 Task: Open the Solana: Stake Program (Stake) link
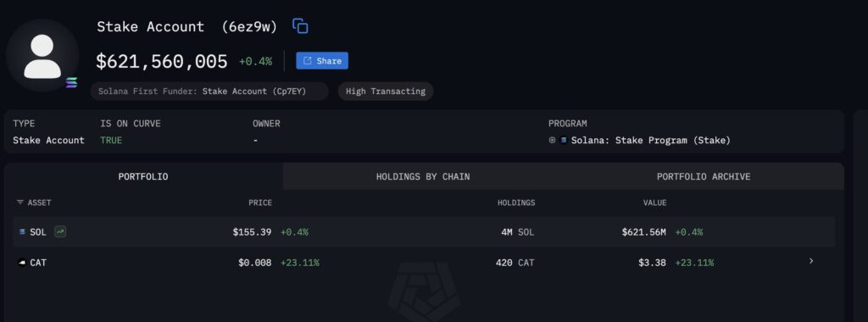pyautogui.click(x=651, y=141)
